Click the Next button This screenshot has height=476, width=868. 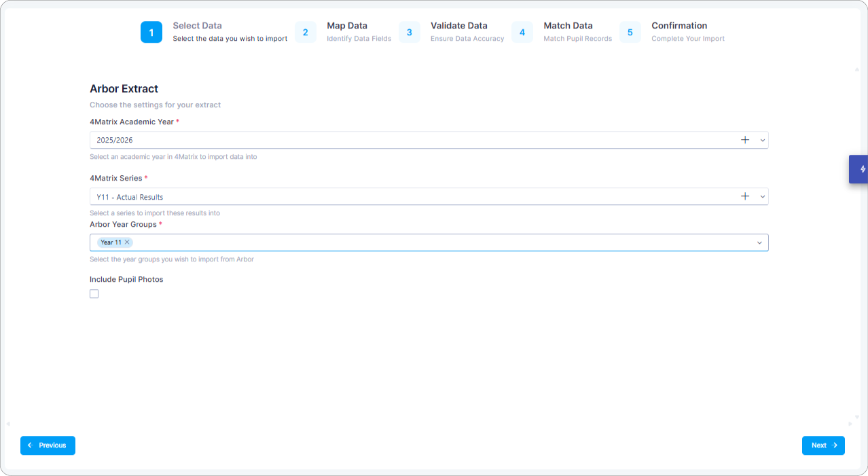[x=823, y=445]
